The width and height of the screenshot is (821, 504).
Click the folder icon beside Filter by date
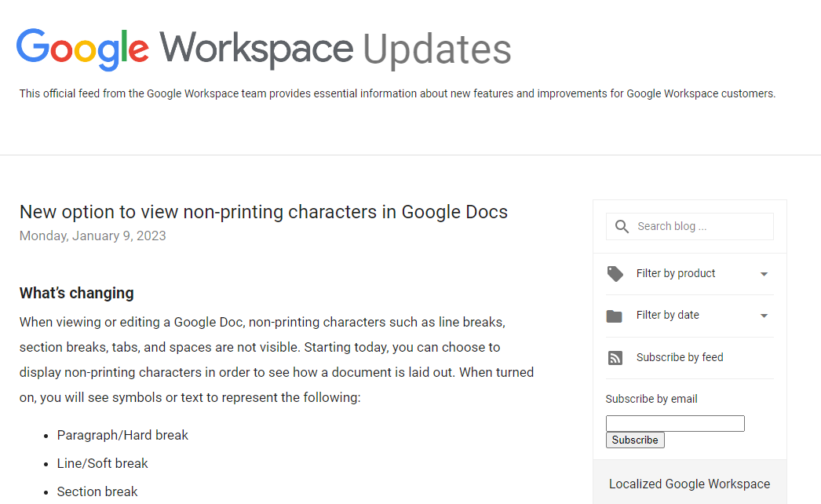tap(615, 316)
